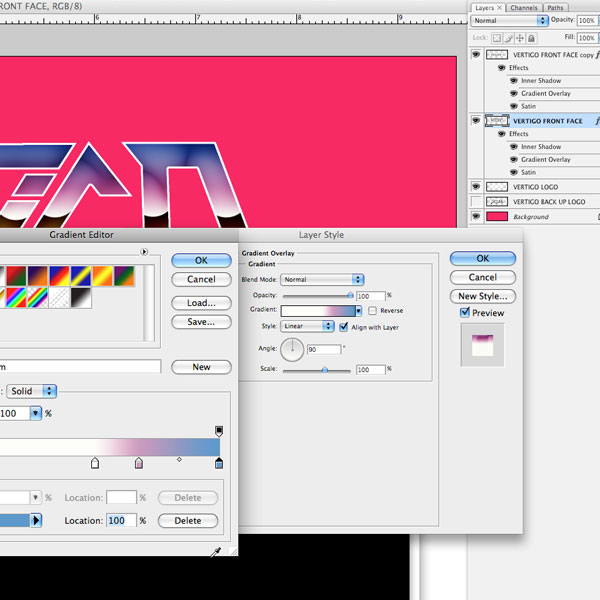
Task: Click the Scale slider handle
Action: [x=324, y=370]
